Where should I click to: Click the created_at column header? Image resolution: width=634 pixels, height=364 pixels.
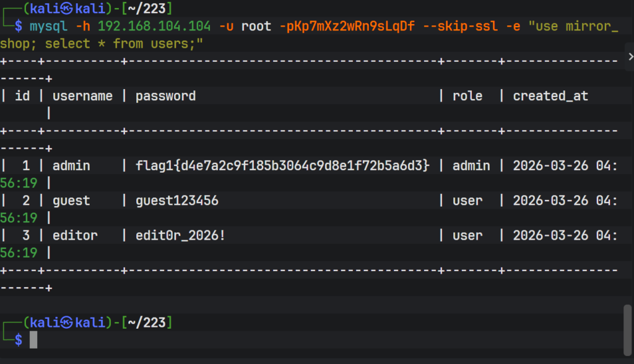(x=550, y=96)
